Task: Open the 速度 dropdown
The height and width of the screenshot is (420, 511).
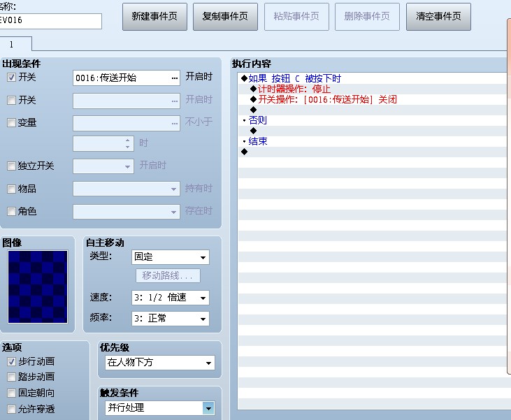Action: coord(171,298)
